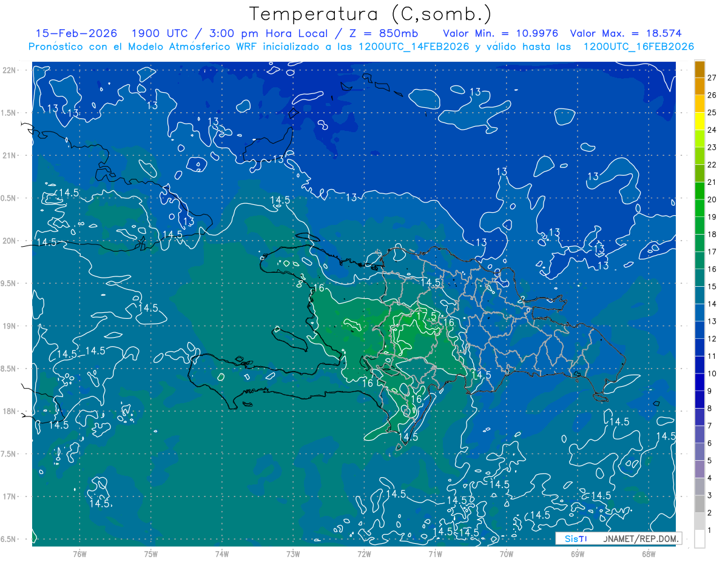Click the title 'Temperatura (C,somb.)'
Image resolution: width=728 pixels, height=562 pixels.
click(x=371, y=14)
